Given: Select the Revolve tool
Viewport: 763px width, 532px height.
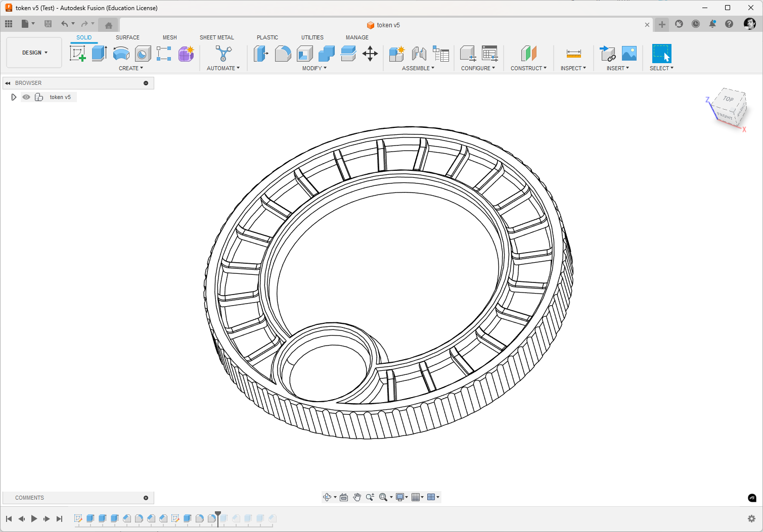Looking at the screenshot, I should click(121, 54).
